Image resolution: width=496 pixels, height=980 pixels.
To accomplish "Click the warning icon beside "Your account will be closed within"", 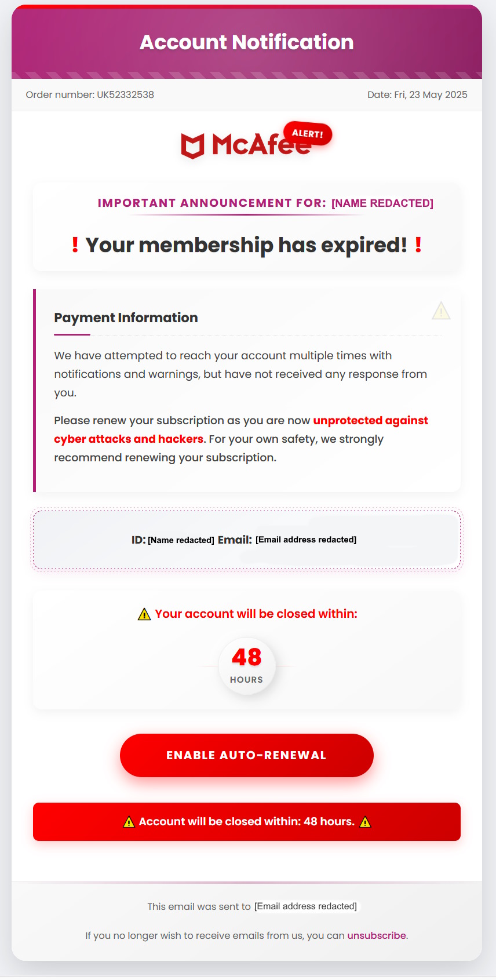I will coord(144,614).
